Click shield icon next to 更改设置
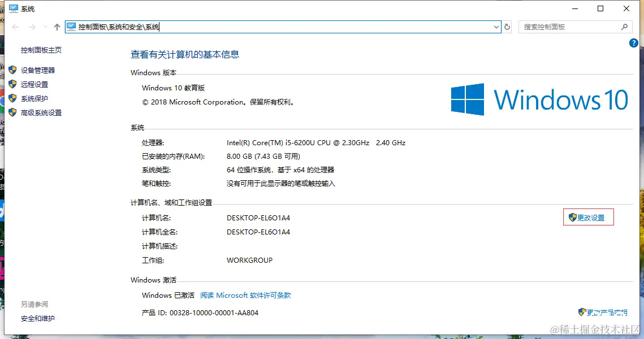 click(573, 218)
